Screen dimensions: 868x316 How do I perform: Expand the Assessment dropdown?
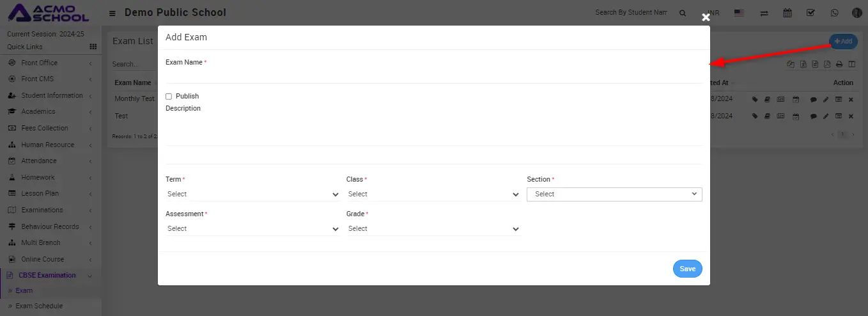pos(252,228)
